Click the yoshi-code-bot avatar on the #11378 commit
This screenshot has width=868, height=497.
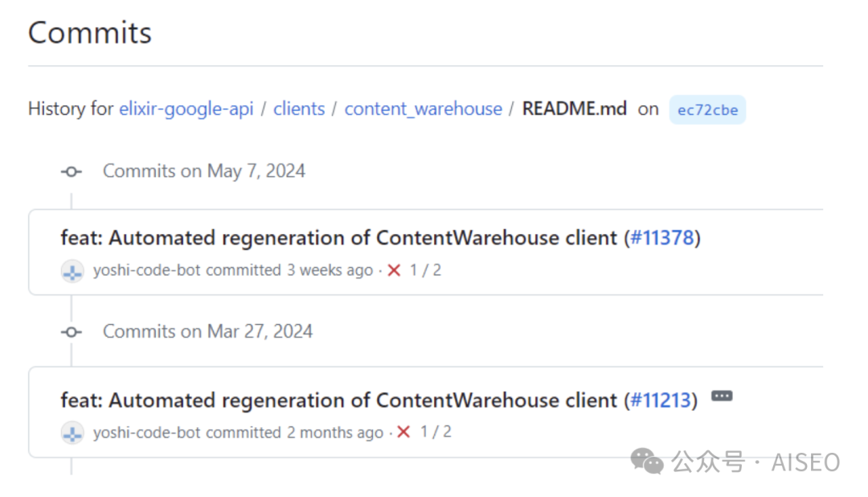coord(72,271)
